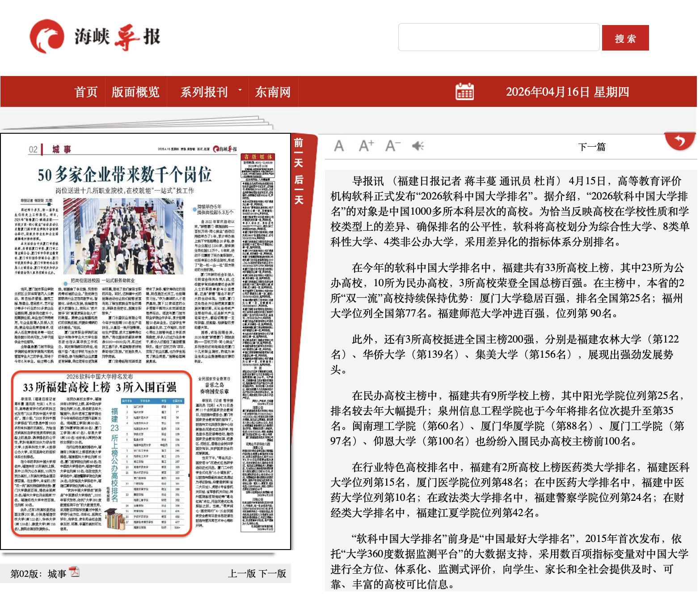Open the 下一版 next page link
The width and height of the screenshot is (700, 601).
[x=272, y=574]
